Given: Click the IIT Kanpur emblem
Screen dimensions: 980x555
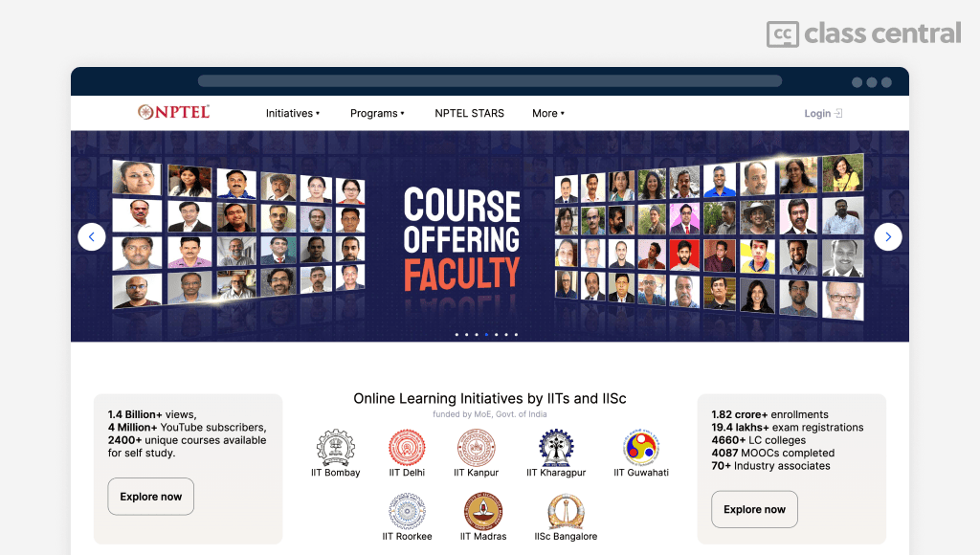Looking at the screenshot, I should click(477, 448).
